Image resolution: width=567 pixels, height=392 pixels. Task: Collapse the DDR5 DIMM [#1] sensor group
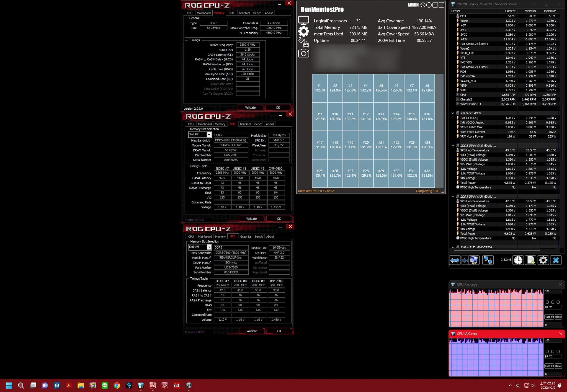453,146
